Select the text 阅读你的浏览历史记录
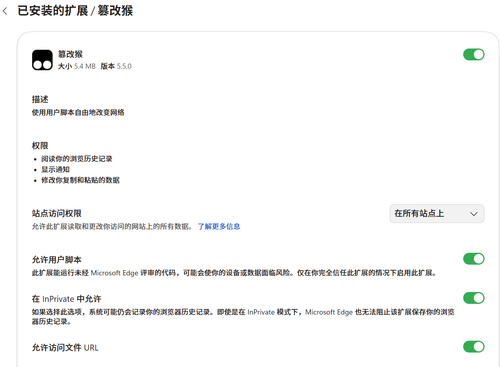Screen dimensions: 500x367 77,159
